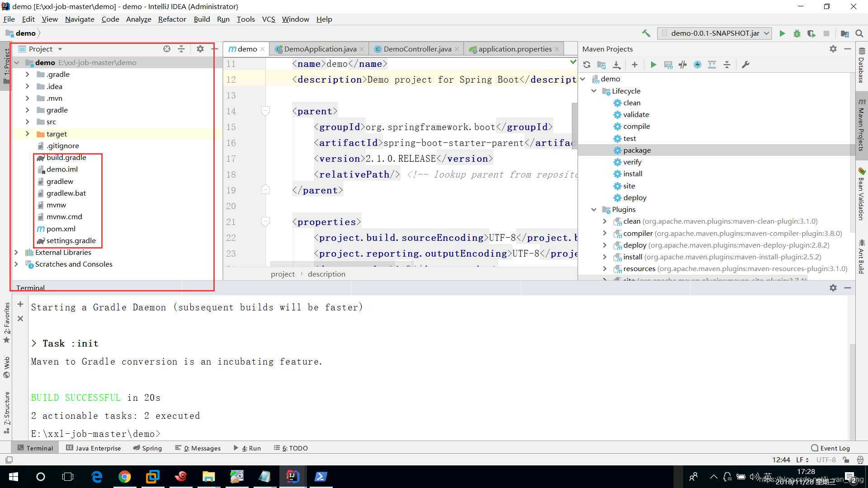Open the Refactor menu

(172, 19)
